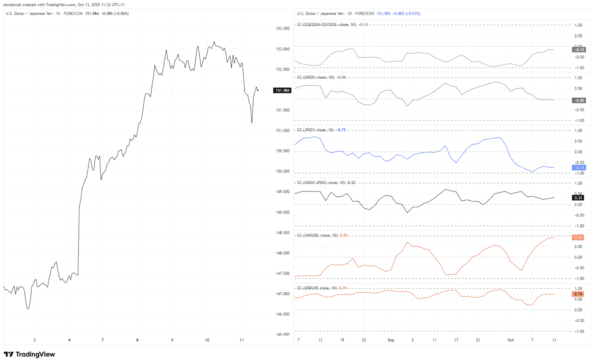Select the 4 date label on hourly chart

69,340
